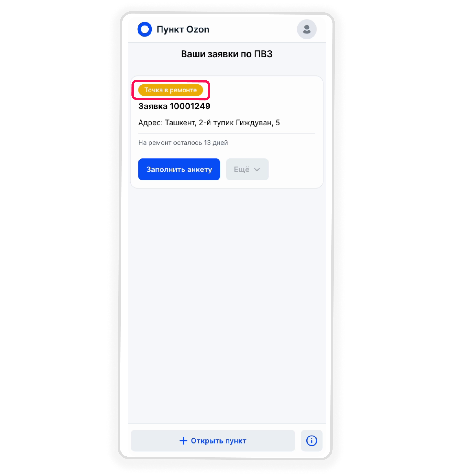Click the blue Ozon circle logo
Image resolution: width=450 pixels, height=476 pixels.
click(145, 29)
